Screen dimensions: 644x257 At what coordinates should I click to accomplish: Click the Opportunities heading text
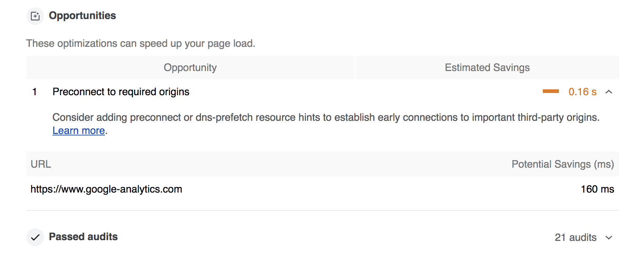[x=83, y=16]
